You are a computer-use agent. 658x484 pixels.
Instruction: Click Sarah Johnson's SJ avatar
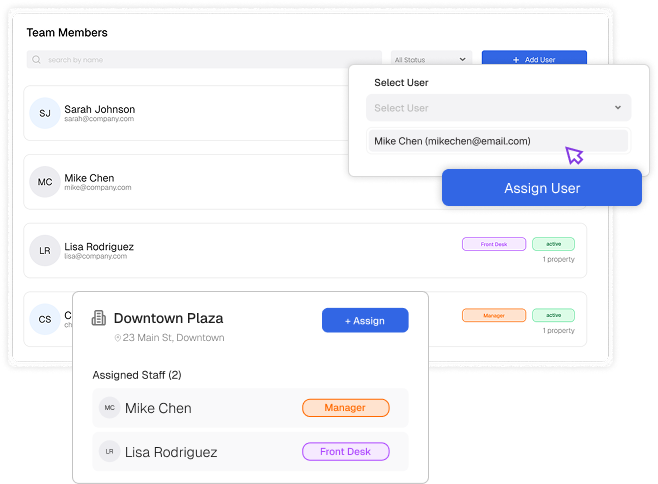point(45,113)
